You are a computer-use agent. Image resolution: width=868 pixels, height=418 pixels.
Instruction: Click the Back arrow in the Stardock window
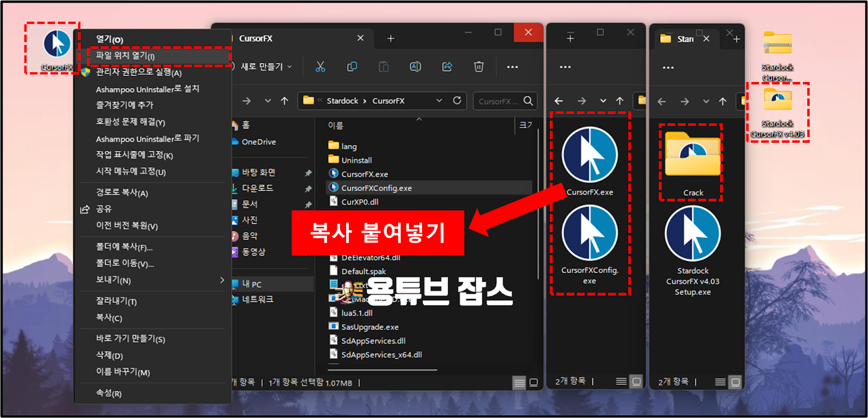click(662, 102)
